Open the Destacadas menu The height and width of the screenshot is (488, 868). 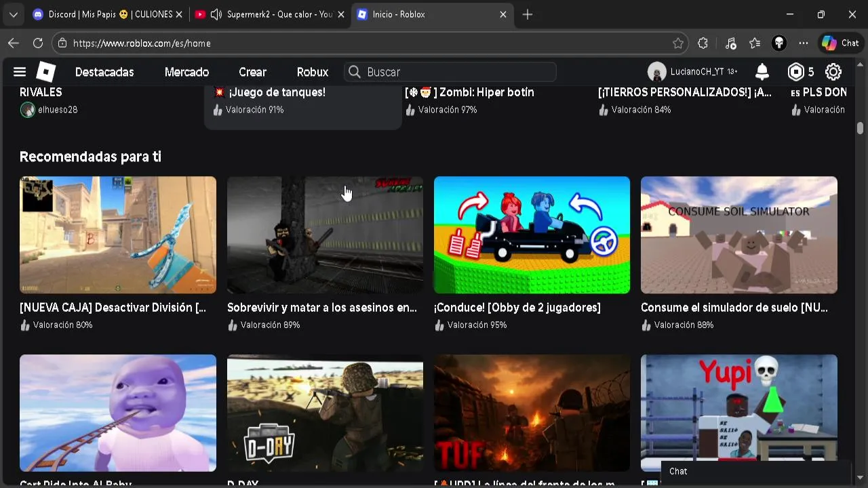click(x=104, y=72)
